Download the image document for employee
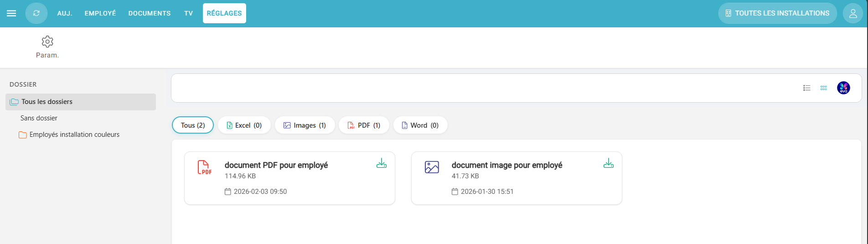Image resolution: width=868 pixels, height=244 pixels. [x=609, y=163]
